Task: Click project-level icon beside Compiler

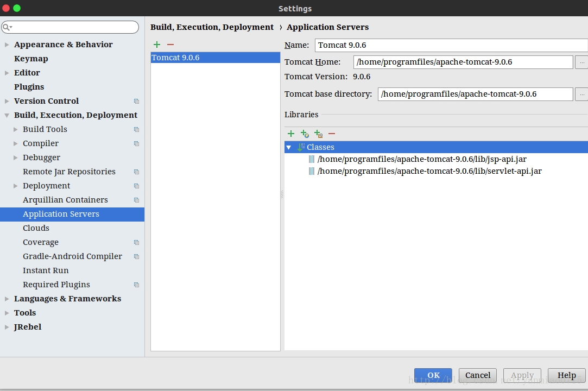Action: [x=136, y=144]
